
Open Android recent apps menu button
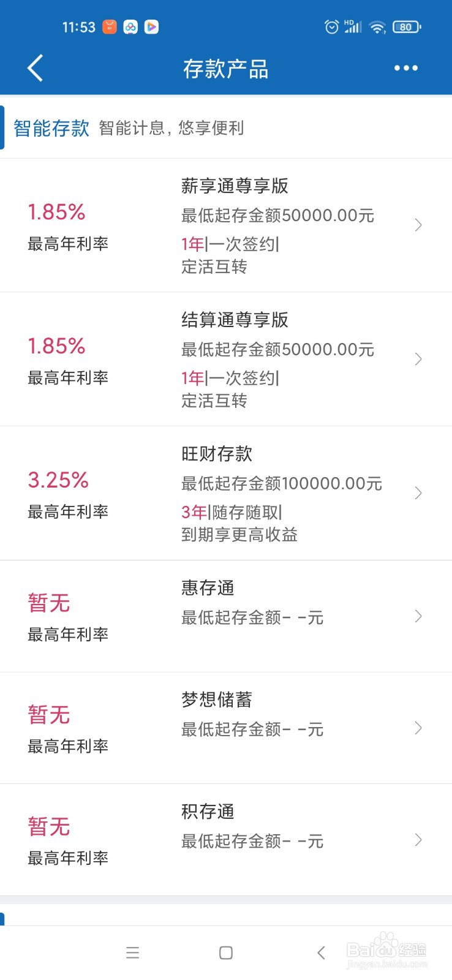[x=133, y=952]
